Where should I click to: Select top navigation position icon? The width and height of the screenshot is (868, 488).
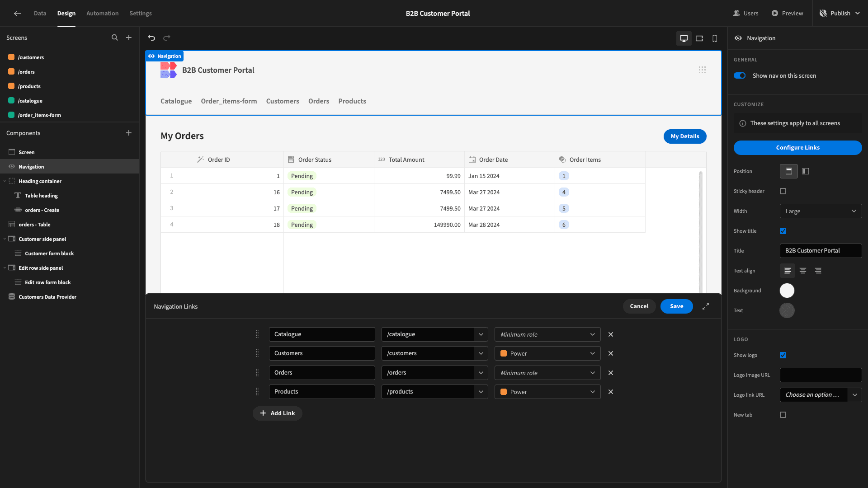click(x=789, y=171)
